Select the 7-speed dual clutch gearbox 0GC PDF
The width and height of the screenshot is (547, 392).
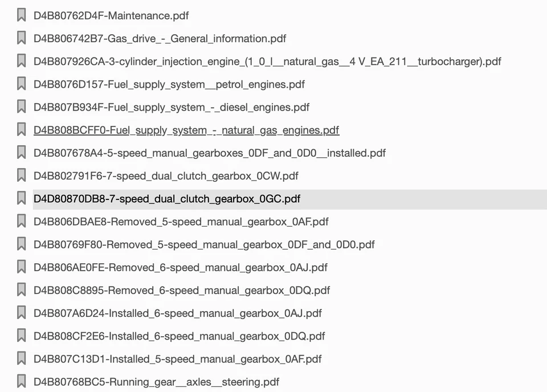(x=167, y=199)
